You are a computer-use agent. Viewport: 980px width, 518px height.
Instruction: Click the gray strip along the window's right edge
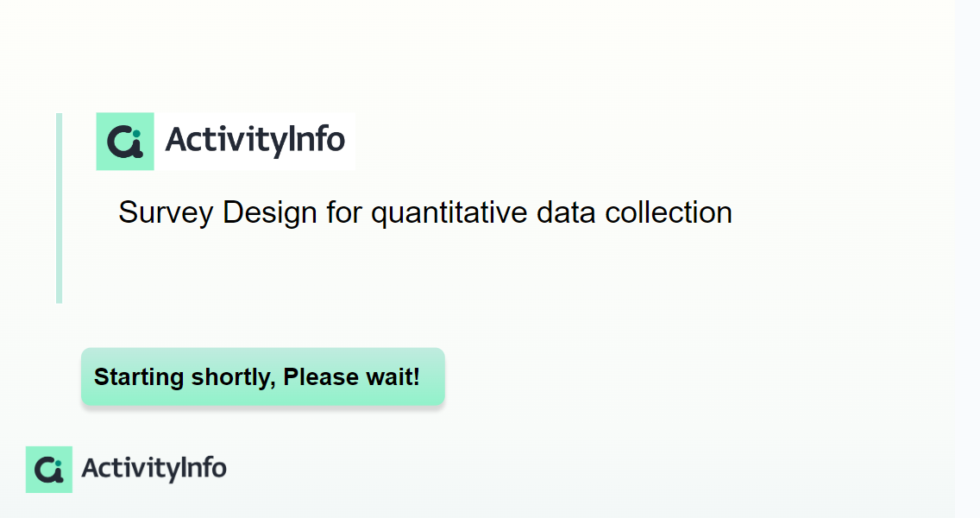(x=968, y=259)
